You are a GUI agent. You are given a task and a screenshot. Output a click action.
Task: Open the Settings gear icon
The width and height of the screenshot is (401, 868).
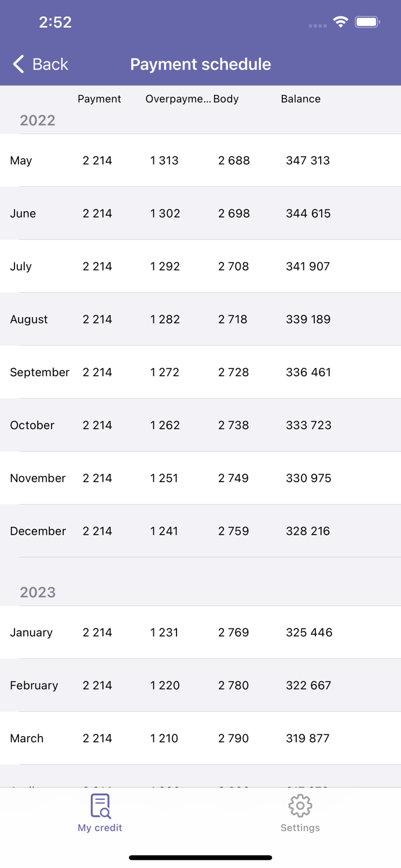point(300,805)
